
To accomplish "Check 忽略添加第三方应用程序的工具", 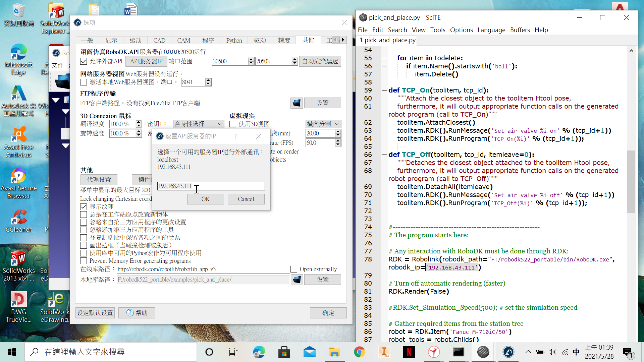I will [84, 230].
